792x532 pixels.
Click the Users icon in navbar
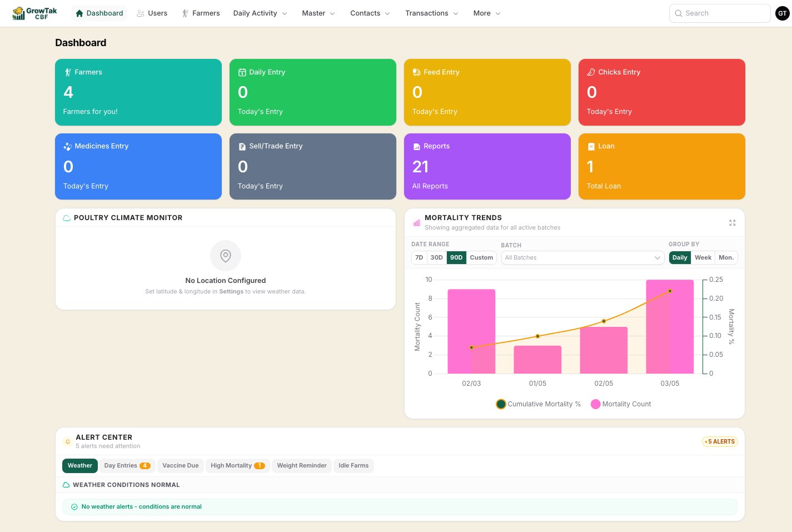click(x=141, y=13)
